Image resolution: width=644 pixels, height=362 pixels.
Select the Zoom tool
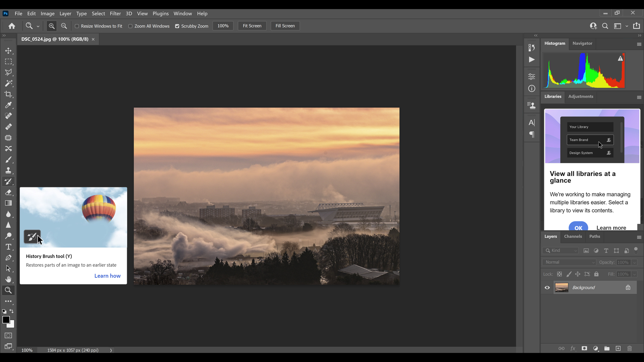point(8,290)
